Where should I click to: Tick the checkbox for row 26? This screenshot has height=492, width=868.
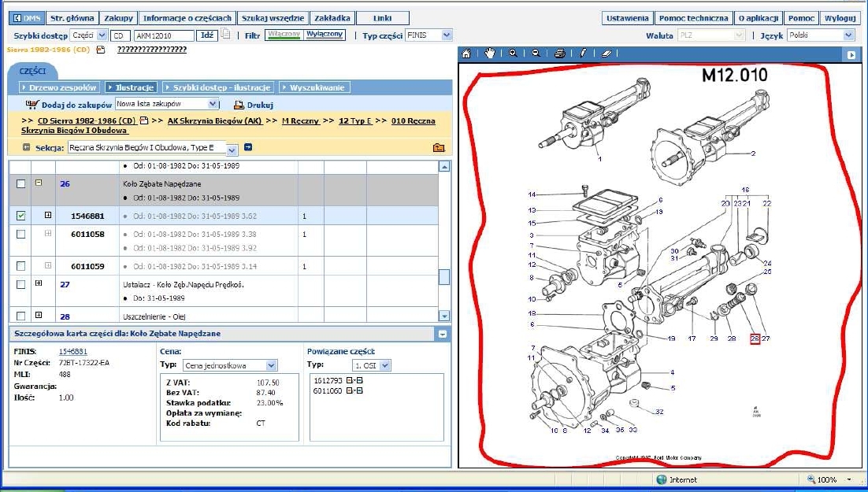[x=21, y=183]
